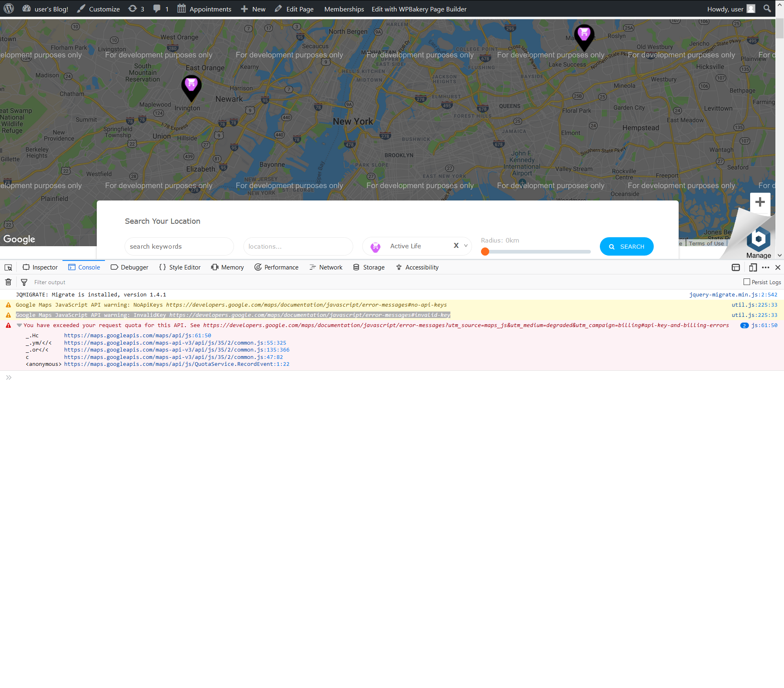Screen dimensions: 784x688
Task: Clear console output with the trash icon
Action: [x=8, y=282]
